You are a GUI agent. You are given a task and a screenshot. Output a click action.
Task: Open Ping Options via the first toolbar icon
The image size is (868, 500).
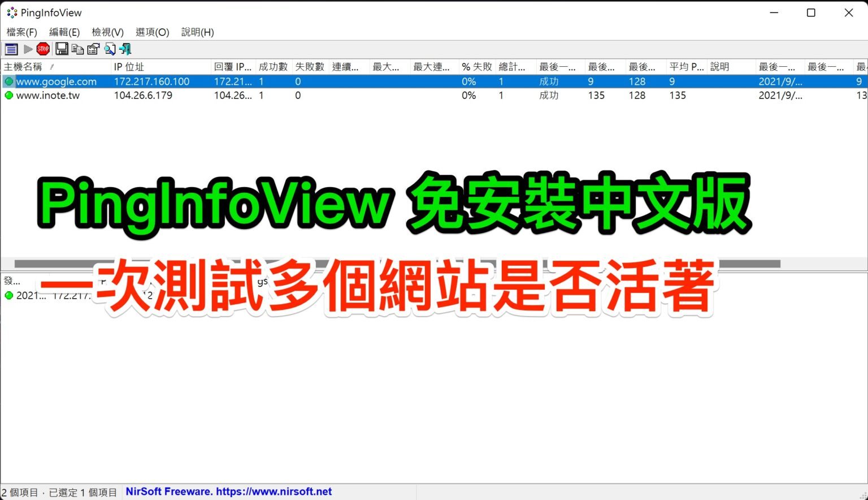[11, 49]
